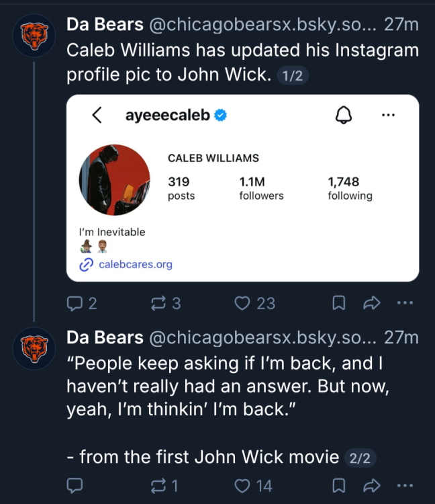Viewport: 435px width, 504px height.
Task: Open the second post's Bears logo avatar
Action: pyautogui.click(x=34, y=348)
